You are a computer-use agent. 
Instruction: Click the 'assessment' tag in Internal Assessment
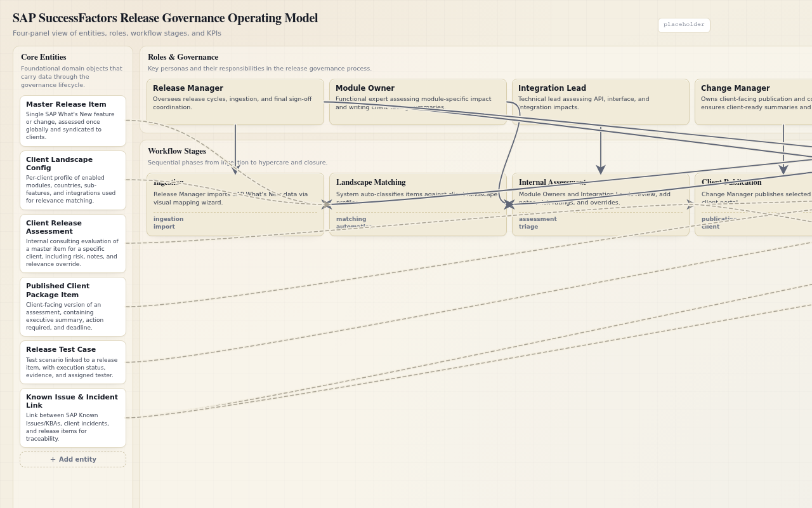(538, 219)
